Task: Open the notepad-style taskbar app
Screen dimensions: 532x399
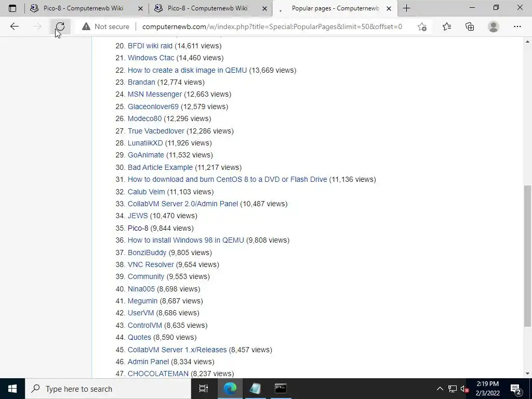Action: coord(255,389)
